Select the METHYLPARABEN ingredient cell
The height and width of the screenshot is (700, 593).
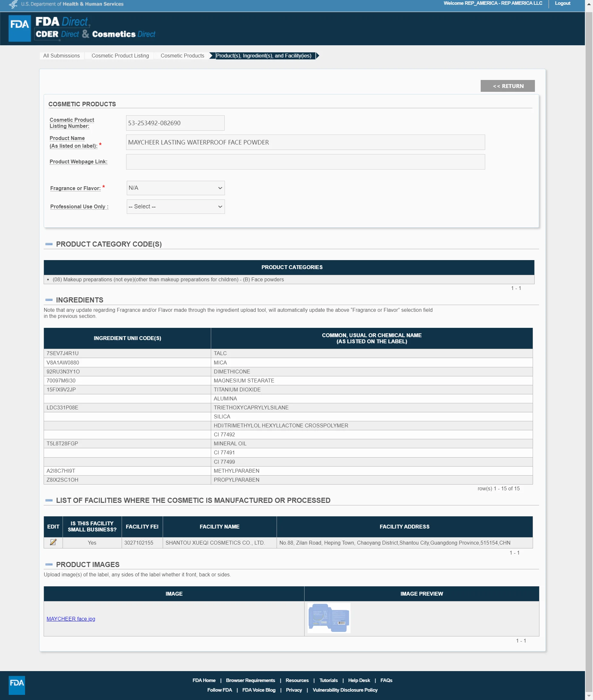pos(372,471)
